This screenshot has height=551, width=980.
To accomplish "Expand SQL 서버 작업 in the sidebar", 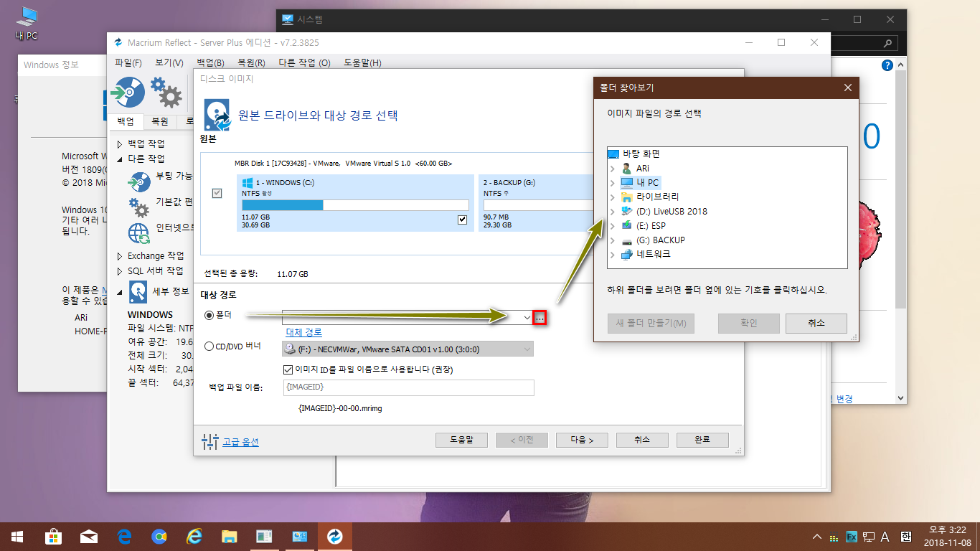I will (120, 271).
